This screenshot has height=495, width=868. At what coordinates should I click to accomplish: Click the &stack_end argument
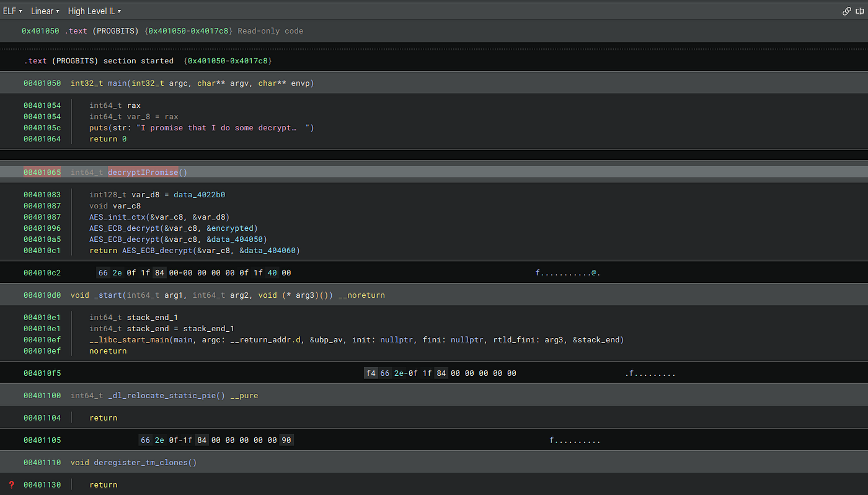click(596, 340)
